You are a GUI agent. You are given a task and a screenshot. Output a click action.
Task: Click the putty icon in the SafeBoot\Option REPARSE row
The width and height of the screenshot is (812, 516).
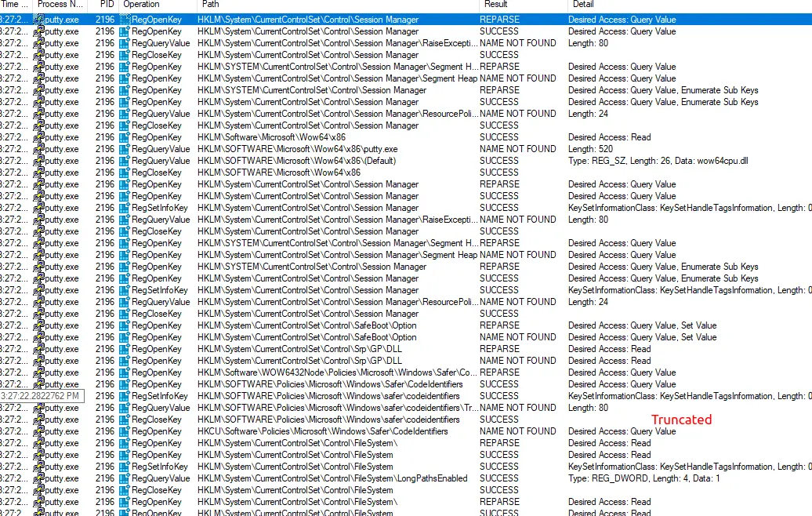point(38,325)
